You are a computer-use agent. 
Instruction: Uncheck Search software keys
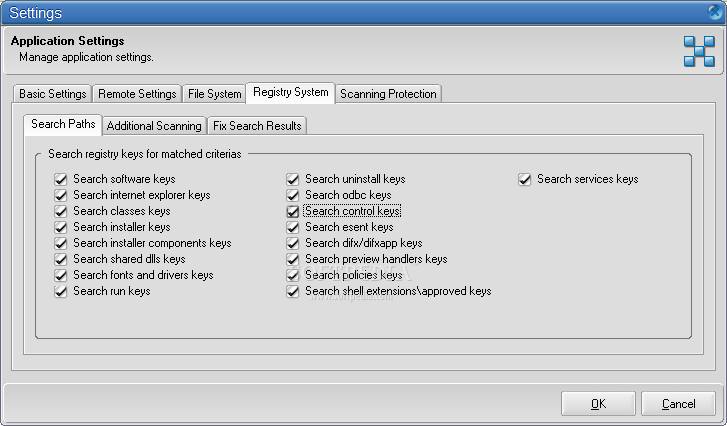[62, 180]
